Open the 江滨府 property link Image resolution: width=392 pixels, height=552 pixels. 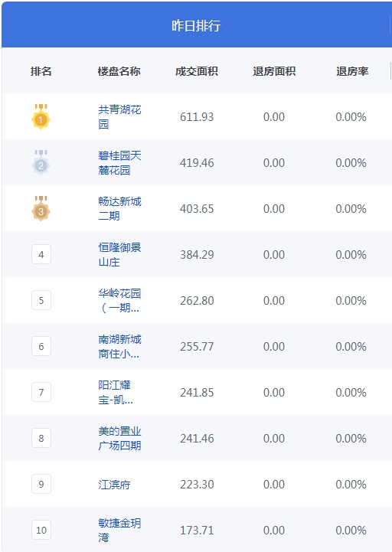tap(115, 485)
